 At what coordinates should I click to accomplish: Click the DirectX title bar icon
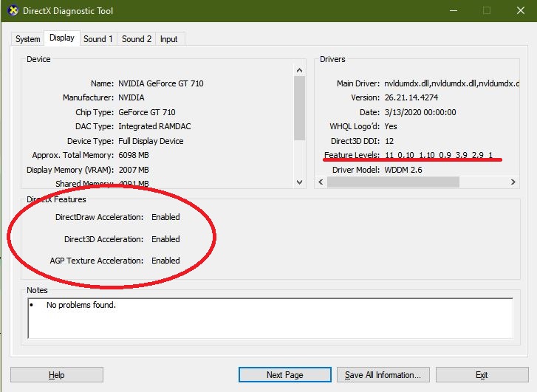point(13,10)
